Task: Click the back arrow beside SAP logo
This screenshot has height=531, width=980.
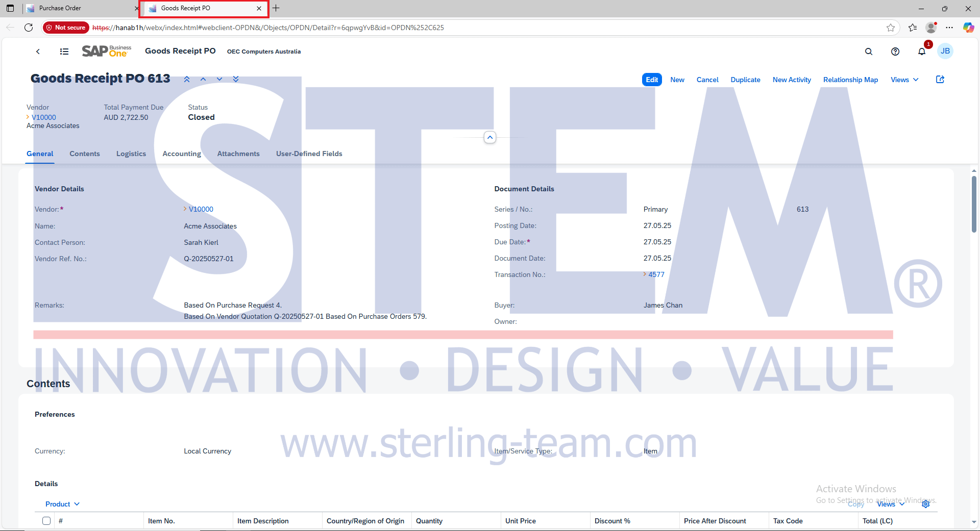Action: click(x=38, y=52)
